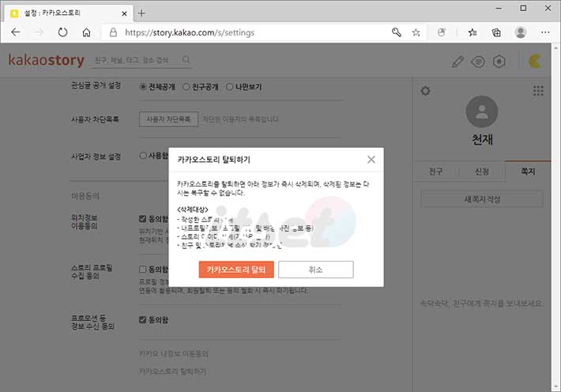Click the 취소 button in the dialog
Screen dimensions: 561x392
point(315,269)
